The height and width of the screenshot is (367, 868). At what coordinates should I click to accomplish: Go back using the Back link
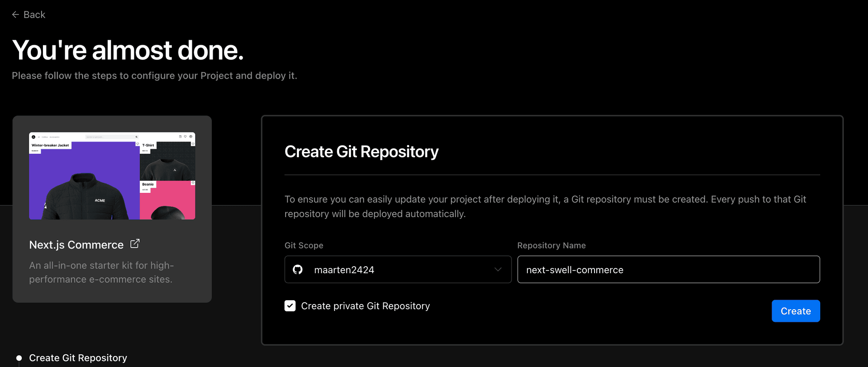(x=29, y=15)
